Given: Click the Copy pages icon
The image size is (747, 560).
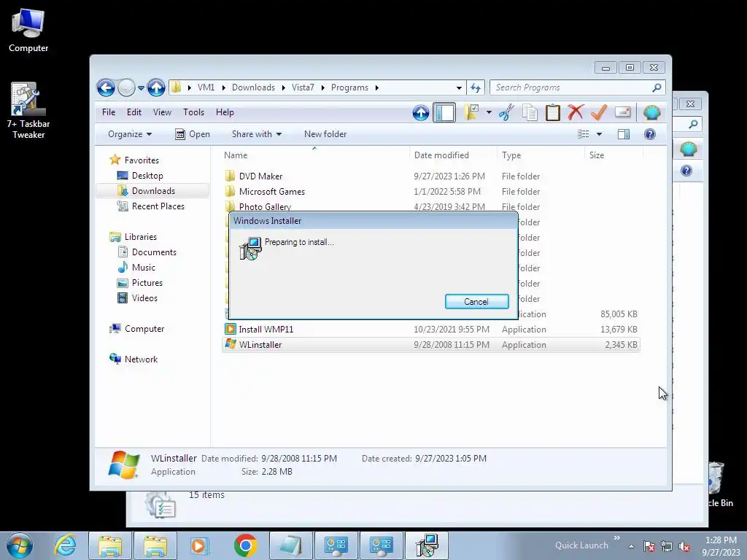Looking at the screenshot, I should point(530,113).
